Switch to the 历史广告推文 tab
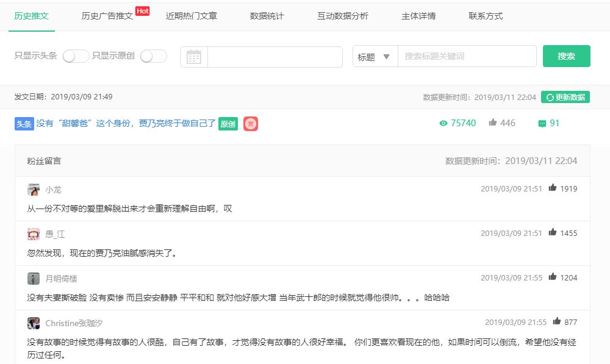 (107, 16)
